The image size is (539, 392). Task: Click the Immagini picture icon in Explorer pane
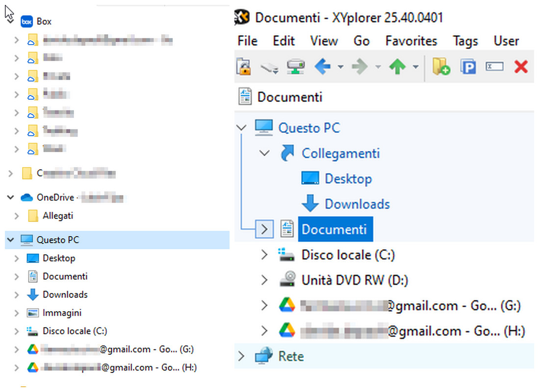33,313
